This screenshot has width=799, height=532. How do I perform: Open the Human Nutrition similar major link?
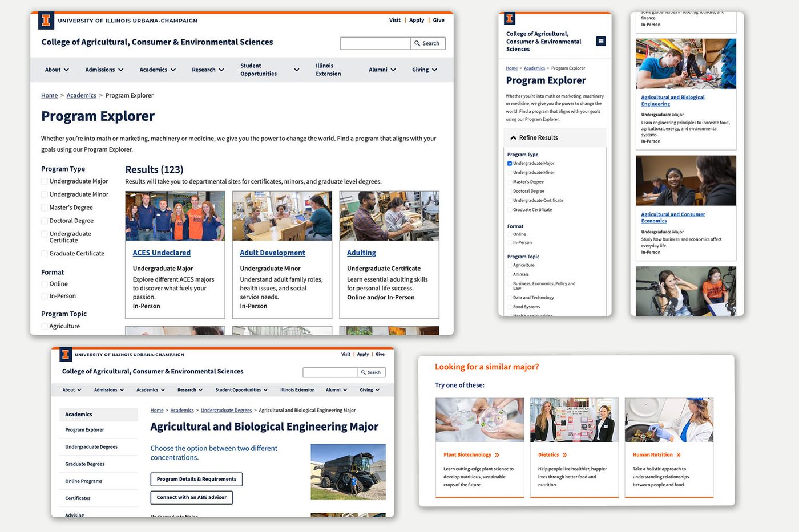pos(657,455)
